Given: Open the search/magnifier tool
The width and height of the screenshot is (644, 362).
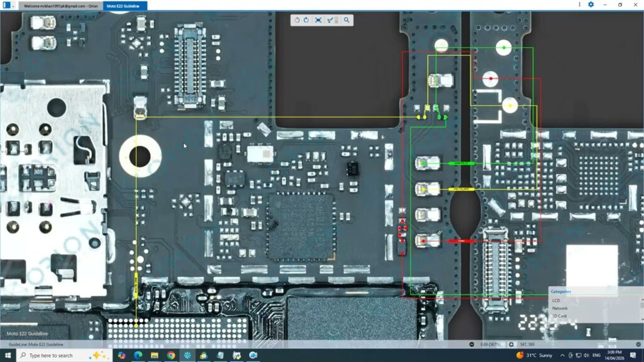Looking at the screenshot, I should [x=346, y=20].
